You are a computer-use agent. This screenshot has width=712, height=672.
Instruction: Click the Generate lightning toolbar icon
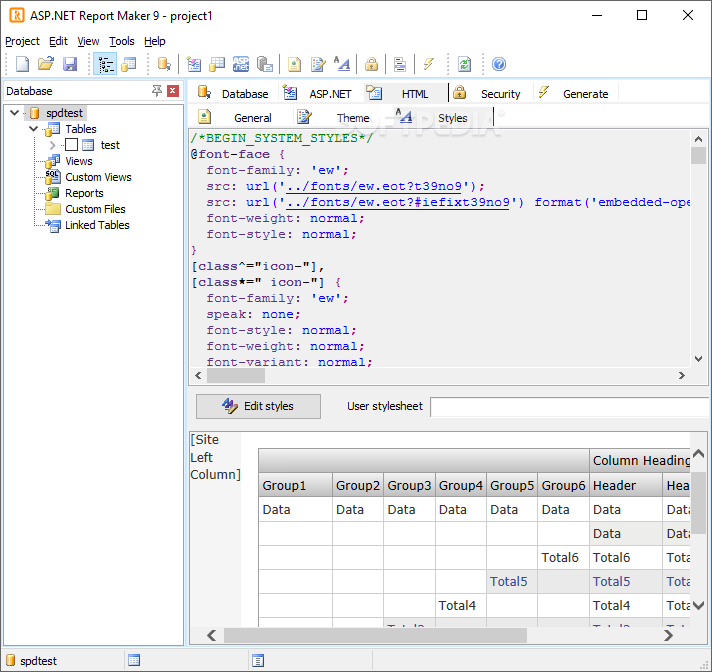tap(428, 64)
